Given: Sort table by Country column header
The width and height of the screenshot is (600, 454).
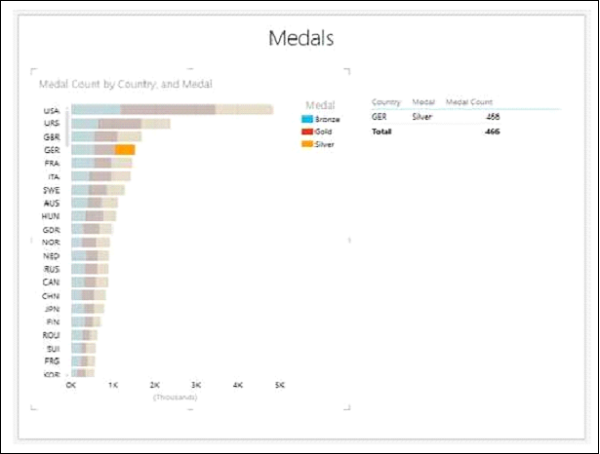Looking at the screenshot, I should 386,101.
